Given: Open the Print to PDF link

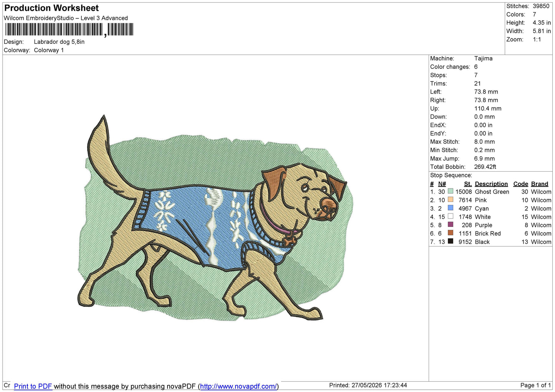Looking at the screenshot, I should click(33, 386).
